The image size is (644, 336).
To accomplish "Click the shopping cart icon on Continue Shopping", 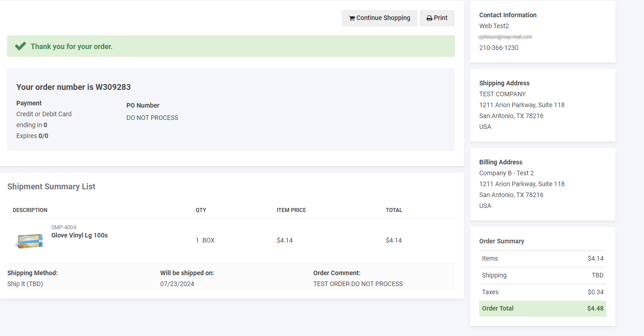I will click(x=352, y=18).
